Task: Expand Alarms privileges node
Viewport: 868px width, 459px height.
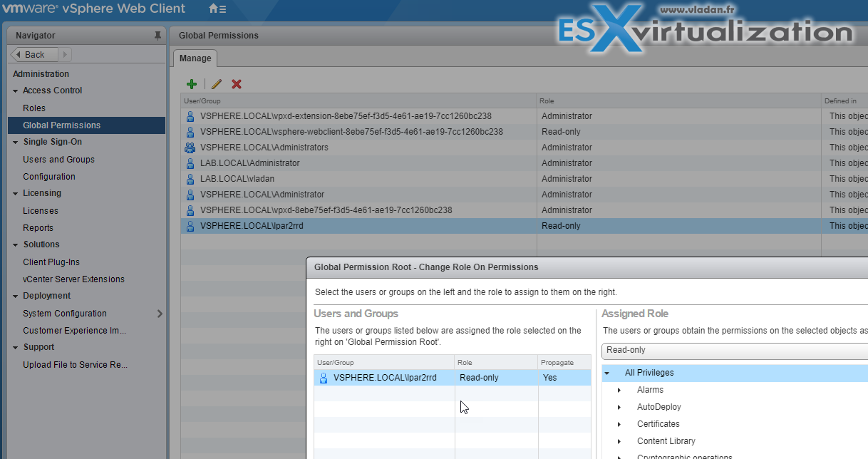Action: (x=619, y=391)
